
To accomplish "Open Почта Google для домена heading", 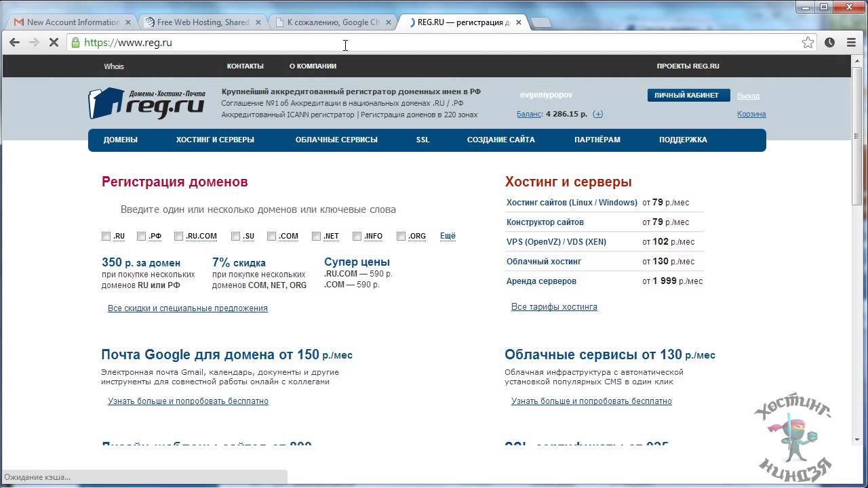I will coord(226,354).
